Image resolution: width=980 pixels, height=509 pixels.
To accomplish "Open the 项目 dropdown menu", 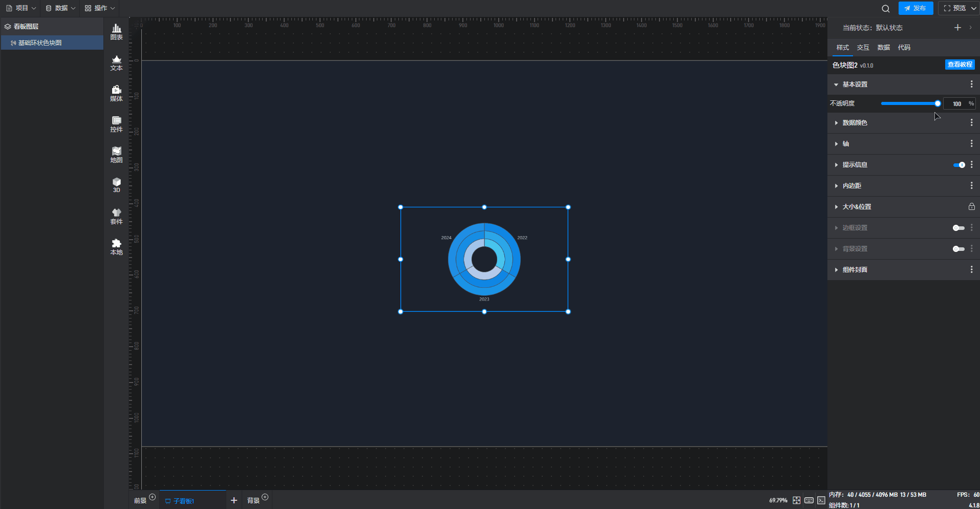I will [21, 8].
